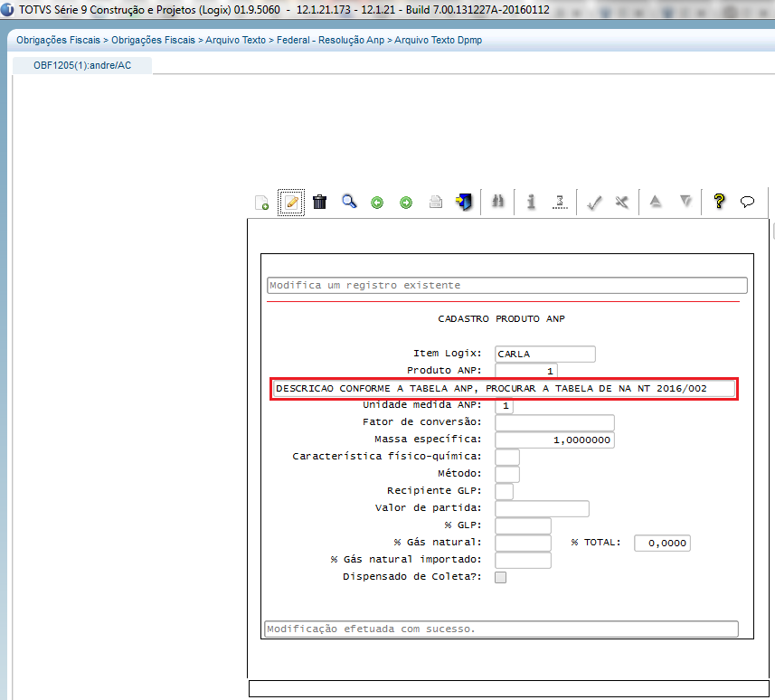This screenshot has height=700, width=775.
Task: Click the CADASTRO PRODUTO ANP title
Action: click(x=501, y=319)
